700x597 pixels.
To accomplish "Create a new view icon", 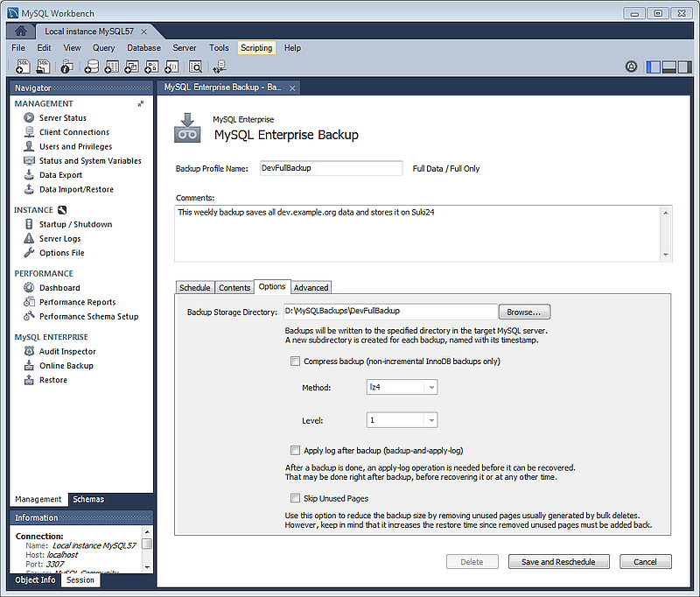I will 132,67.
